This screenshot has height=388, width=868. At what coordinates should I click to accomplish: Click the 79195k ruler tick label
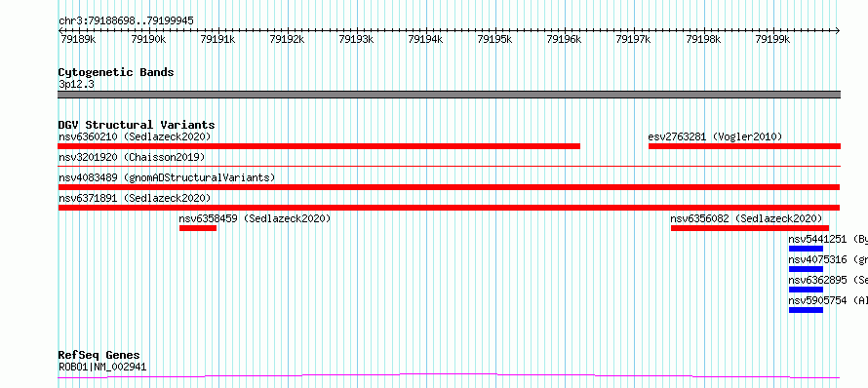494,40
